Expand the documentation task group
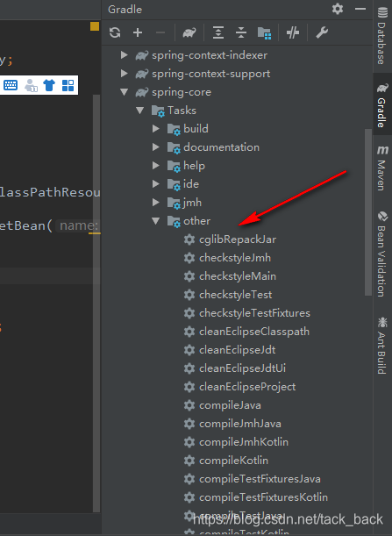Image resolution: width=392 pixels, height=536 pixels. pos(156,147)
